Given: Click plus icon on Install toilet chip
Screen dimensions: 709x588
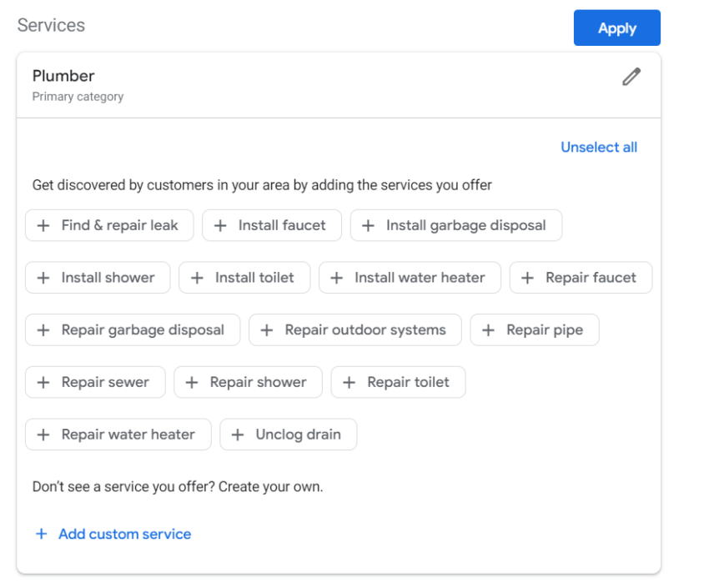Looking at the screenshot, I should [x=197, y=278].
